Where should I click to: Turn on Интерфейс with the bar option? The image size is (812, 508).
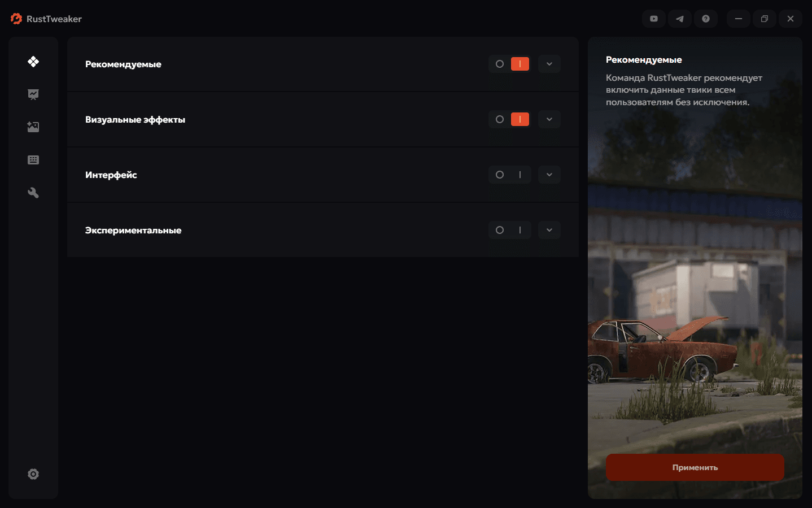coord(520,175)
